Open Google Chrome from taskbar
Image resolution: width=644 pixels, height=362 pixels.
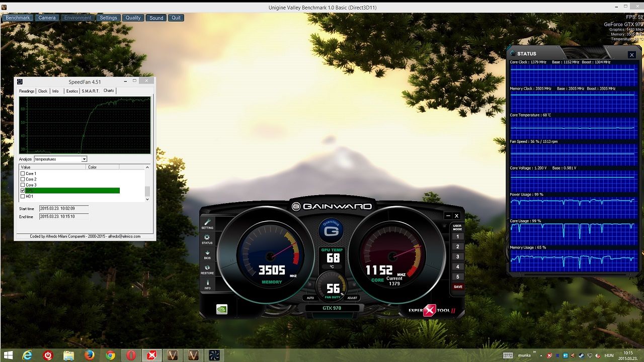click(x=110, y=355)
